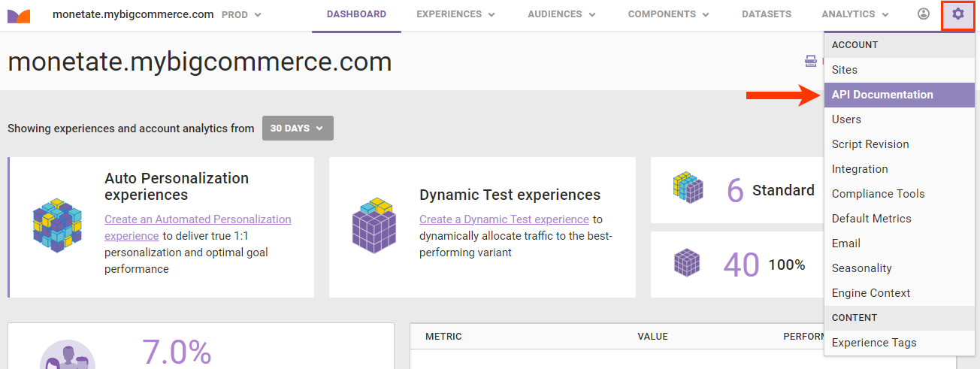Expand the PROD environment dropdown
Image resolution: width=980 pixels, height=369 pixels.
point(242,14)
